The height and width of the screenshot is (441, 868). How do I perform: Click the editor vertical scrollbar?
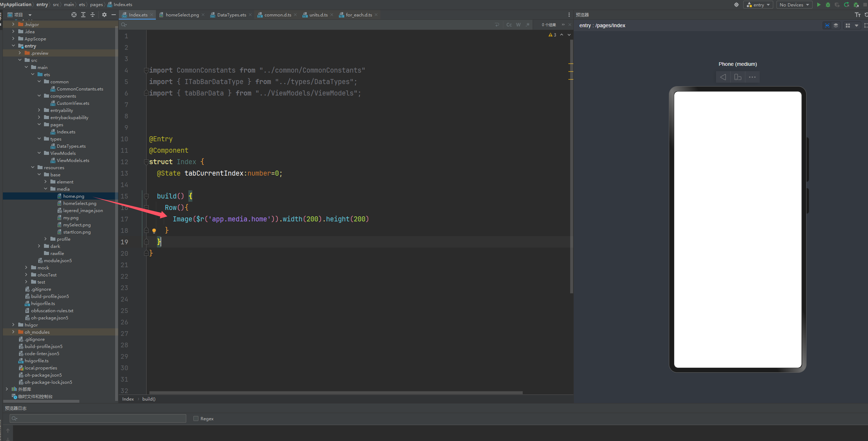tap(571, 166)
